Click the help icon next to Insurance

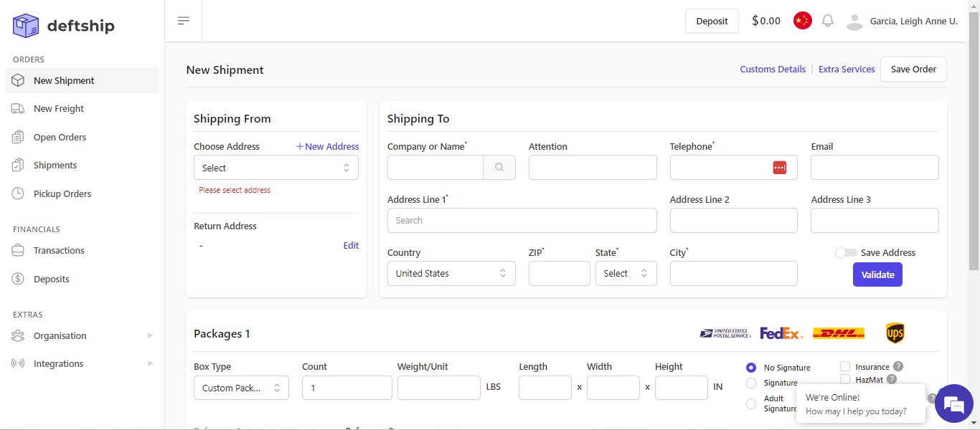pyautogui.click(x=898, y=366)
